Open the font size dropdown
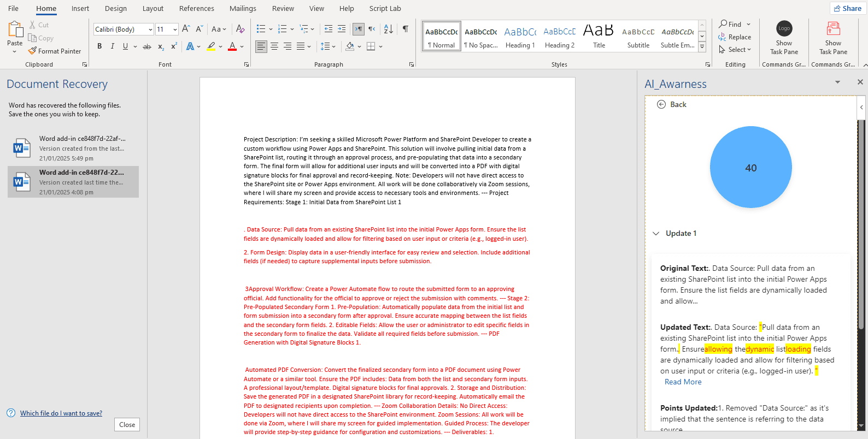Image resolution: width=868 pixels, height=439 pixels. pyautogui.click(x=175, y=29)
